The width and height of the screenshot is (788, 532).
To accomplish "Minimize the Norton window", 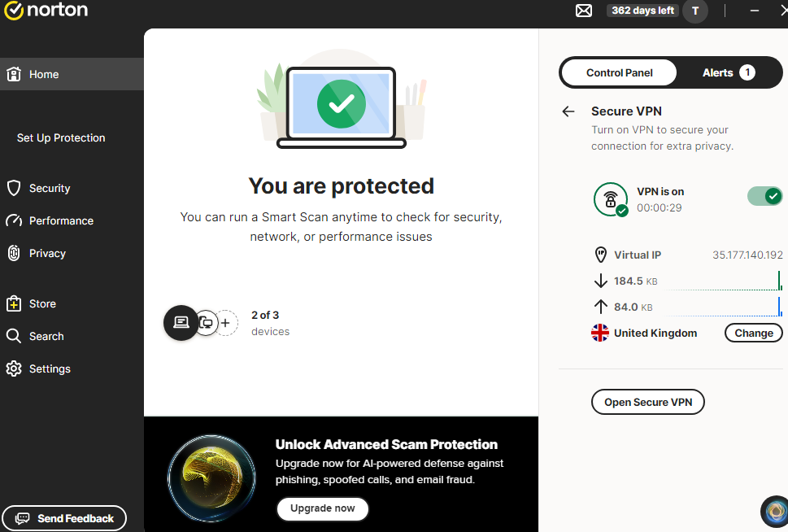I will tap(755, 11).
